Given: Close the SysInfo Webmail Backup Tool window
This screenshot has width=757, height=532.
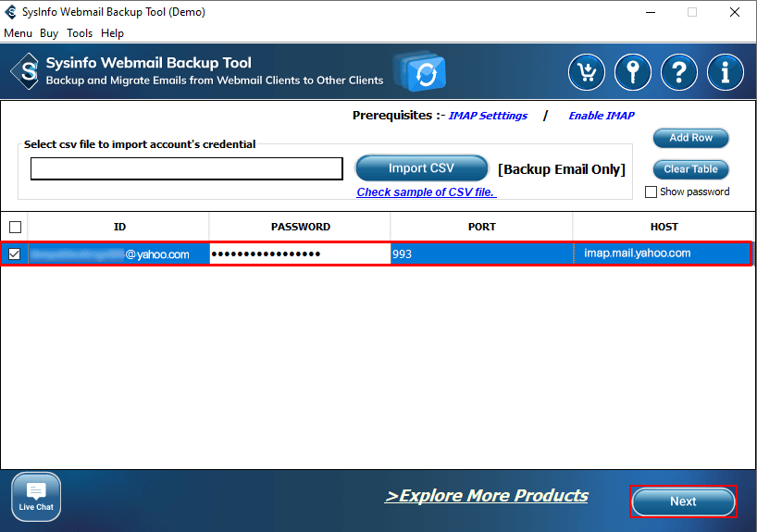Looking at the screenshot, I should pyautogui.click(x=734, y=12).
